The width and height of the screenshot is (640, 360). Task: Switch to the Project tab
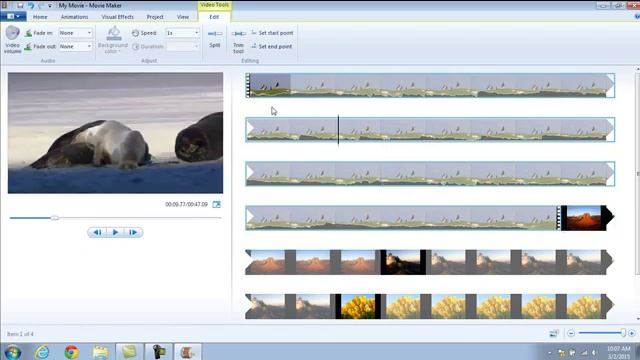pos(155,17)
